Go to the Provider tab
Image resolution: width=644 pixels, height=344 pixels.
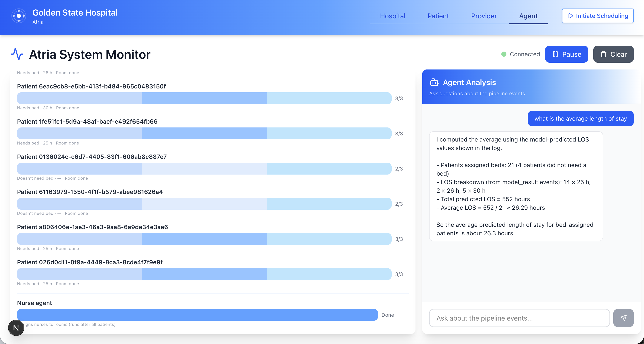coord(484,16)
